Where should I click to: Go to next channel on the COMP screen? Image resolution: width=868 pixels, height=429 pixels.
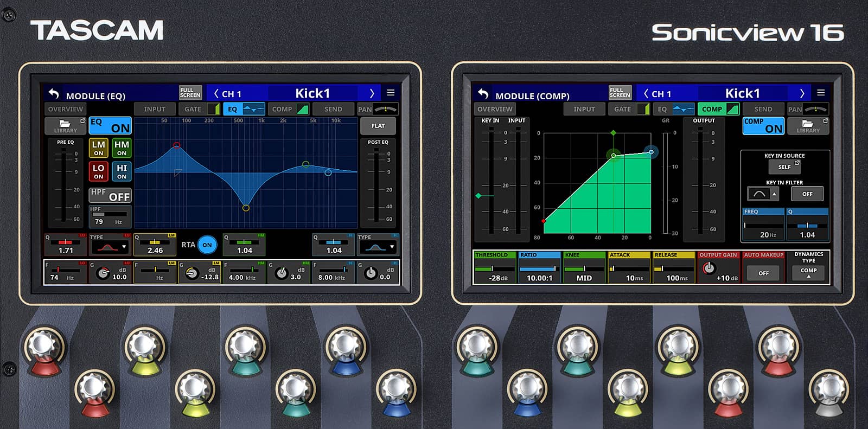[x=802, y=93]
